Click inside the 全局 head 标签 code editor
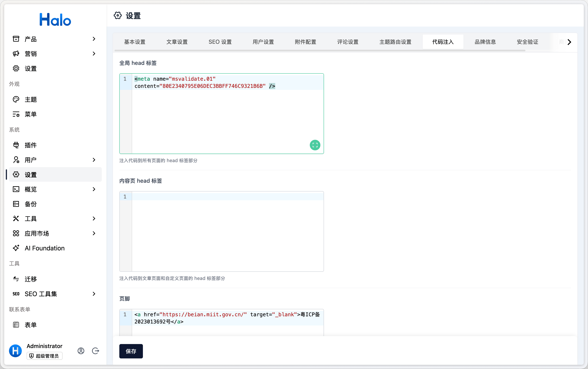This screenshot has height=369, width=588. pyautogui.click(x=221, y=114)
